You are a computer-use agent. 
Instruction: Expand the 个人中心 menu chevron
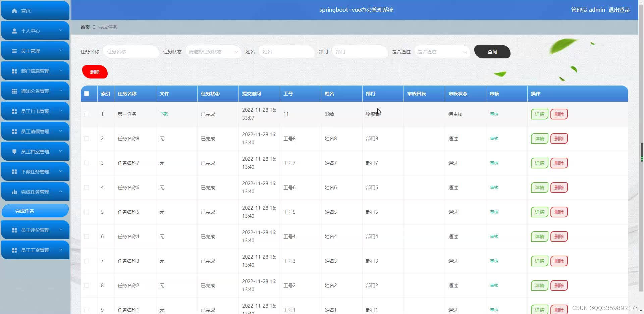pyautogui.click(x=61, y=31)
